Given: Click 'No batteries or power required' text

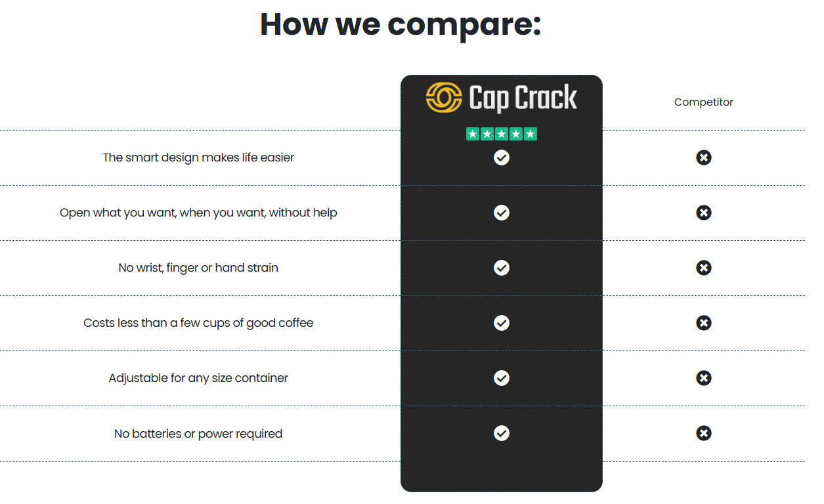Looking at the screenshot, I should [x=198, y=434].
